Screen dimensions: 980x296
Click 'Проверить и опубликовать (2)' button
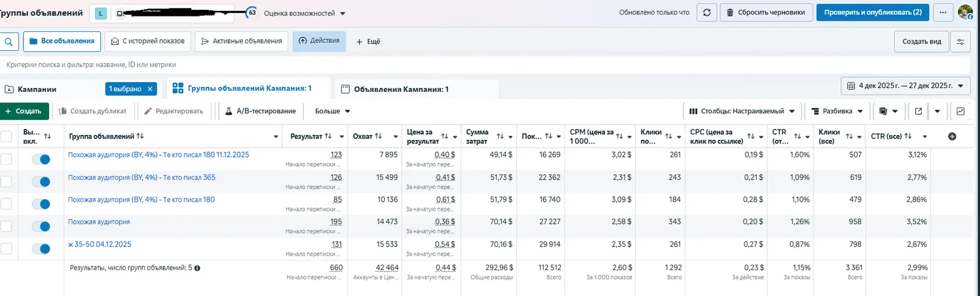pos(873,12)
